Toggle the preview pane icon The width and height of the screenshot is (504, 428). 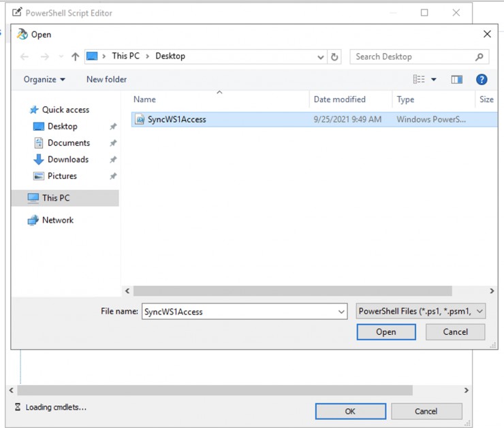tap(456, 80)
